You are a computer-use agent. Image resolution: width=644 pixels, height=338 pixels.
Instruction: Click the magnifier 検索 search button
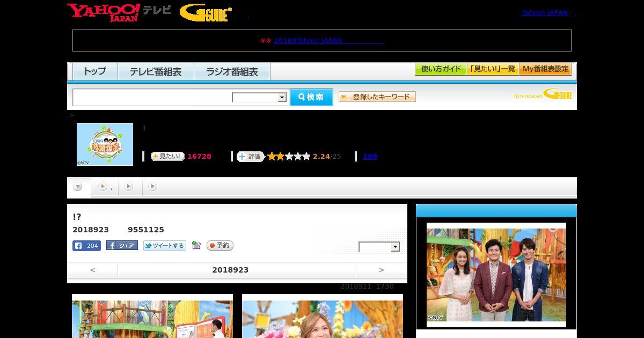coord(311,97)
